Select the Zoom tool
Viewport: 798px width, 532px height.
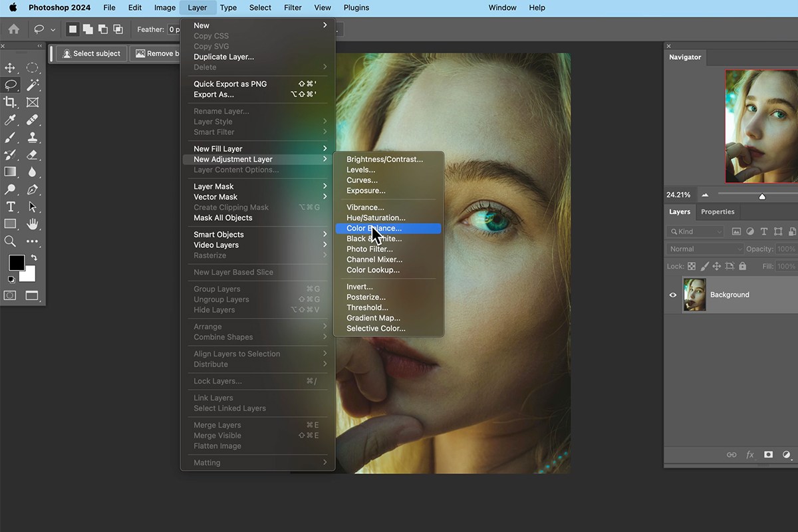coord(10,241)
